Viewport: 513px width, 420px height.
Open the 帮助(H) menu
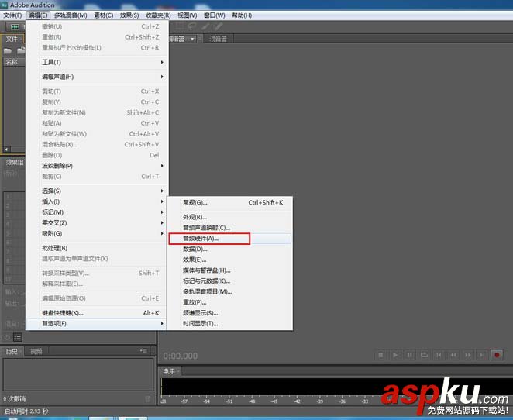click(242, 15)
